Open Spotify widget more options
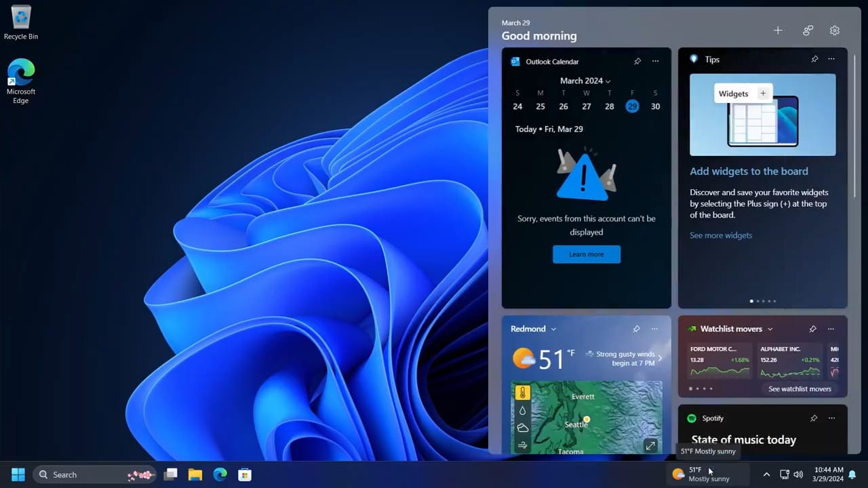 point(831,418)
